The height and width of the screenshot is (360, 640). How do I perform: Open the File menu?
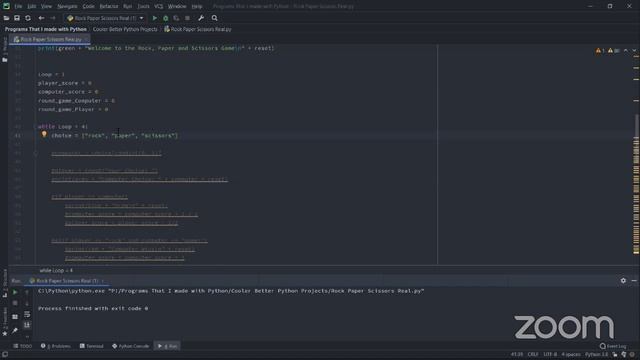pos(18,7)
